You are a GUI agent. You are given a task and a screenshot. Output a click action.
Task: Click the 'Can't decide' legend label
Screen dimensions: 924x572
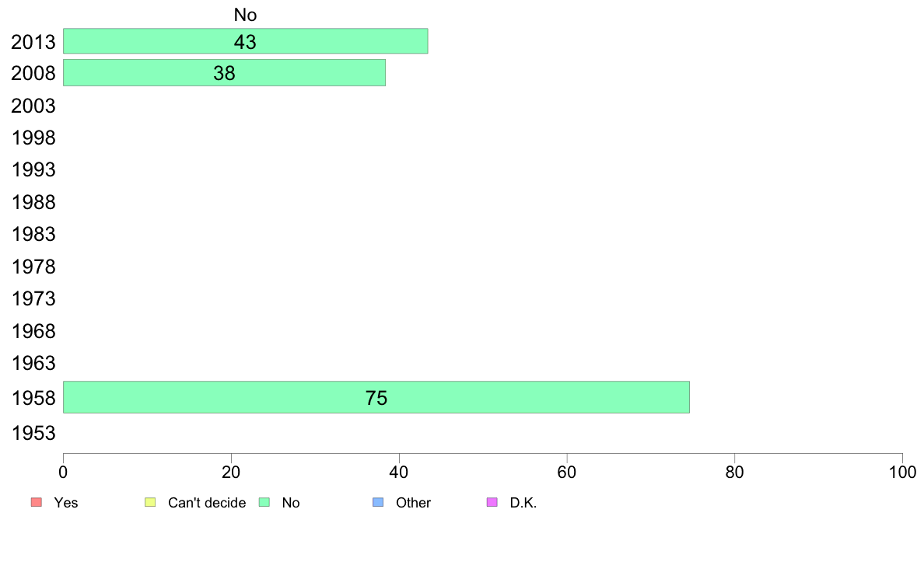coord(207,503)
